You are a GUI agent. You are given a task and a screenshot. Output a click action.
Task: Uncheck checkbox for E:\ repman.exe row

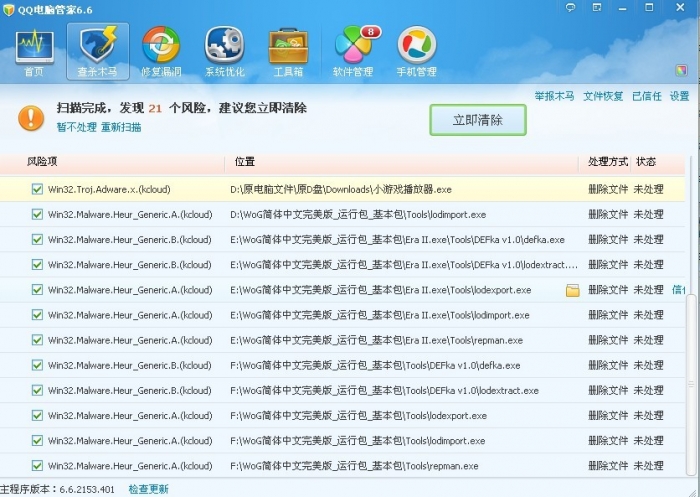tap(37, 340)
